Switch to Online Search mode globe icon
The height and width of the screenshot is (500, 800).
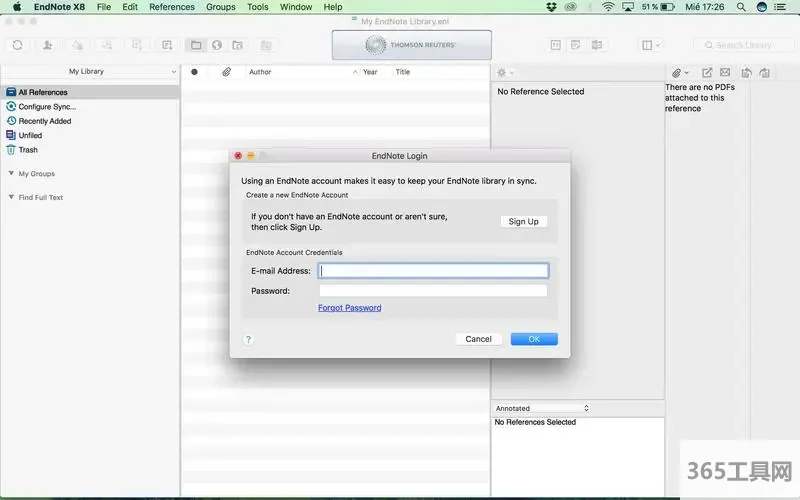tap(216, 45)
